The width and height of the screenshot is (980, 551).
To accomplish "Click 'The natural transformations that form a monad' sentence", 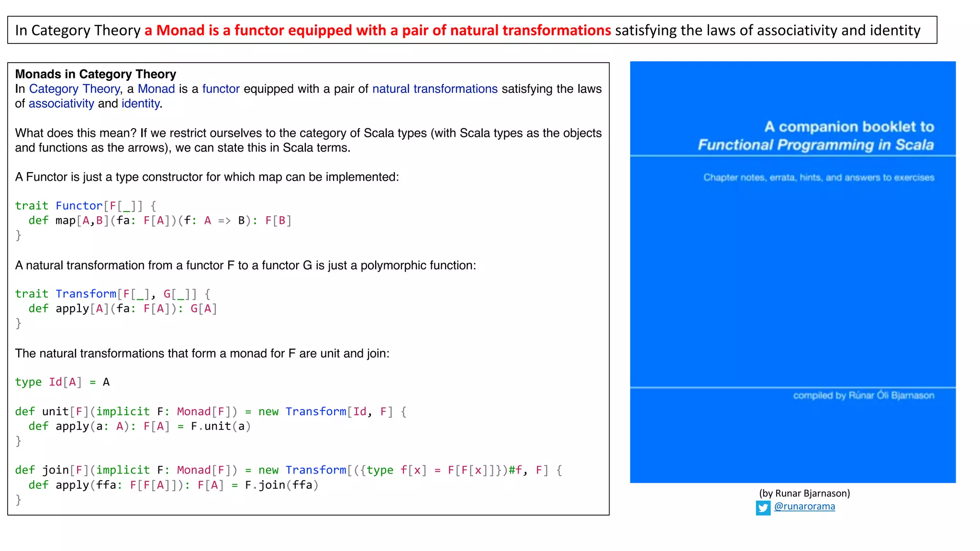I will [202, 353].
